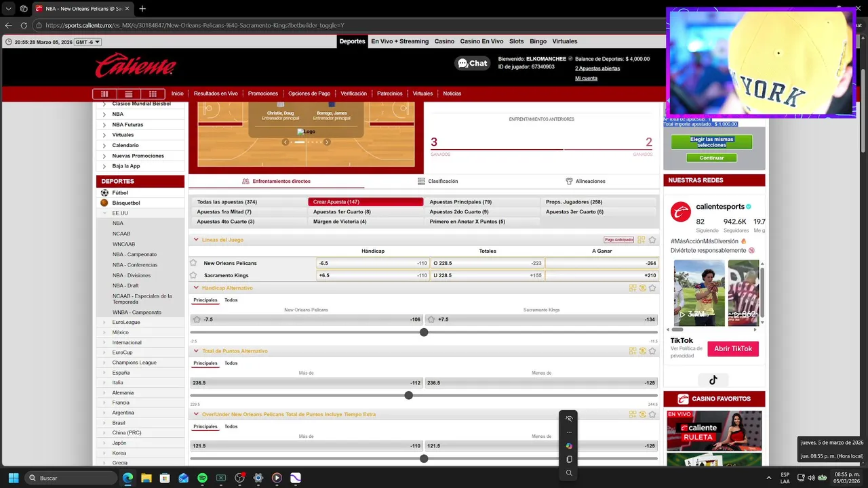Collapse Total de Puntos Alternativo section
Viewport: 868px width, 488px height.
point(196,351)
